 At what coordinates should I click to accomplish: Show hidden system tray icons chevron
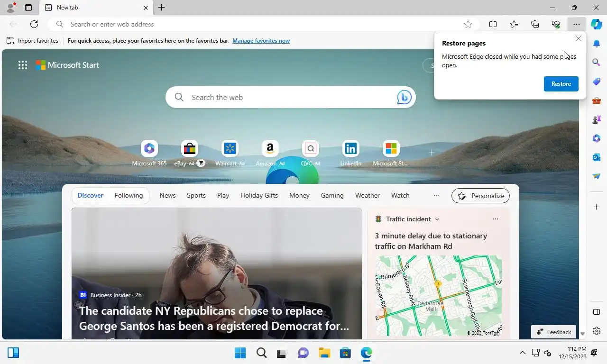(522, 353)
